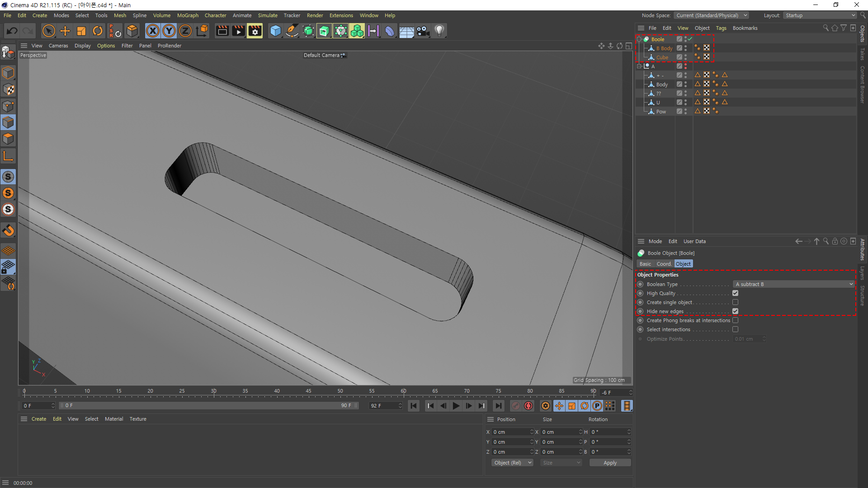Open the MoGraph menu
Screen dimensions: 868x488
[x=187, y=15]
